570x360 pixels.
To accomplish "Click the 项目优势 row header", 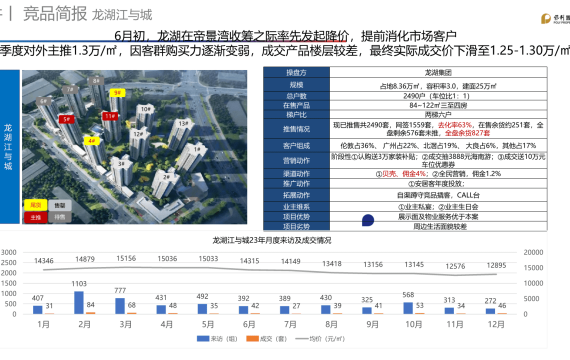I will 296,217.
